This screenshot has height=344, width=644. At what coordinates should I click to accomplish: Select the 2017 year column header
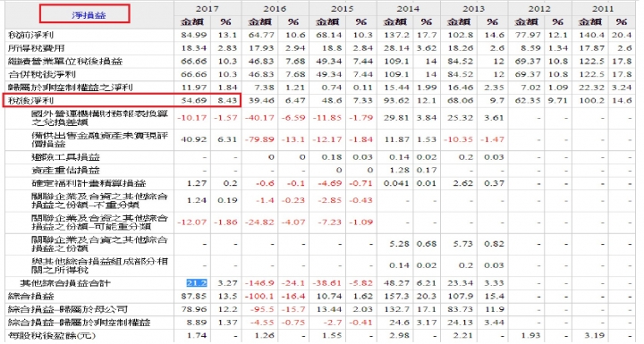pos(207,9)
